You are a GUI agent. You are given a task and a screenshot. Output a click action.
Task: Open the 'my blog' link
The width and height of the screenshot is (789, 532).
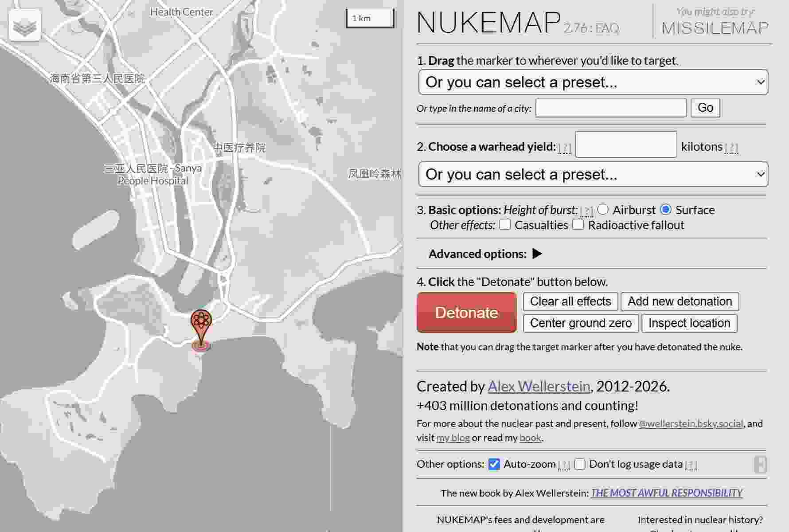coord(453,438)
